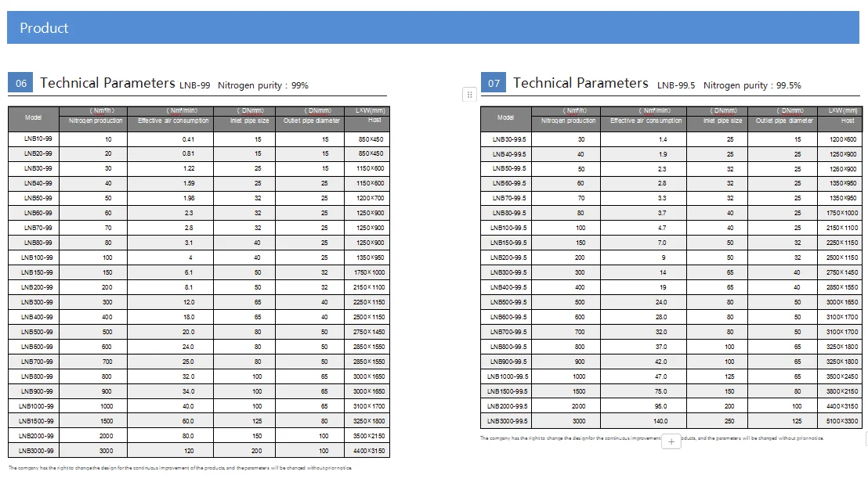Click the blue 07 section number badge
The height and width of the screenshot is (486, 868).
(x=494, y=82)
